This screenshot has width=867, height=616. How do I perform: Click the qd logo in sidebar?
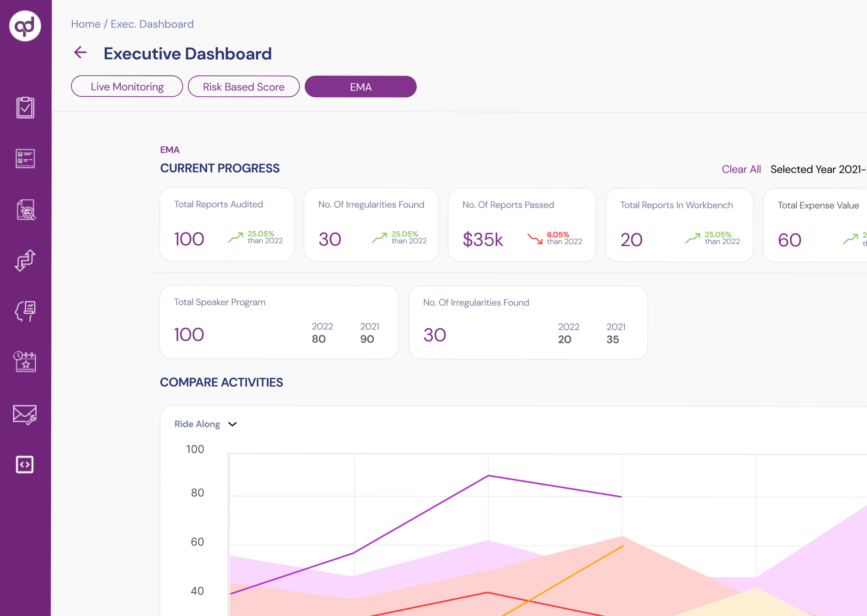coord(25,26)
